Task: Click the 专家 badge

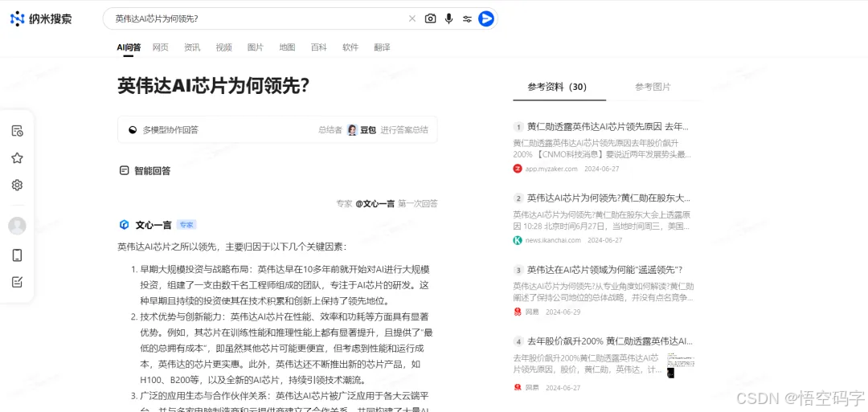Action: pyautogui.click(x=186, y=225)
